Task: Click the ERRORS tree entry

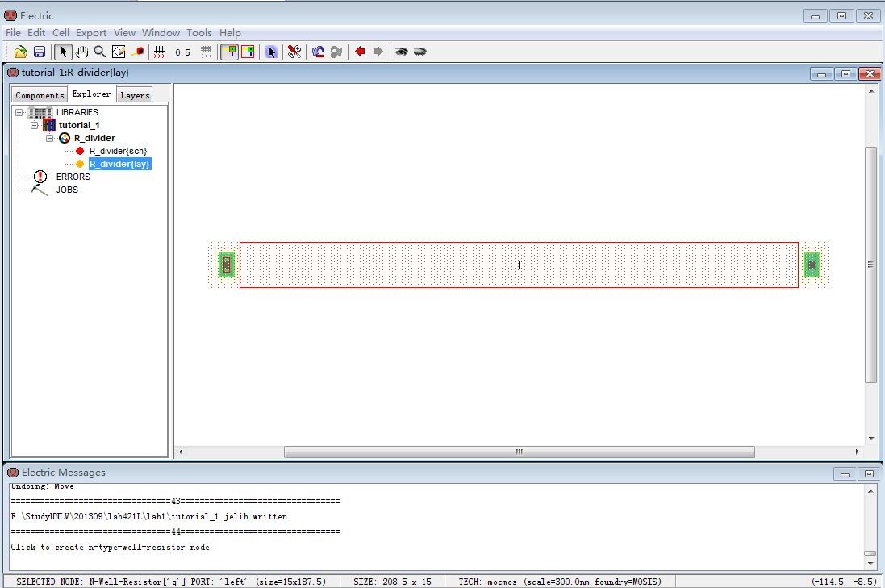Action: click(73, 177)
